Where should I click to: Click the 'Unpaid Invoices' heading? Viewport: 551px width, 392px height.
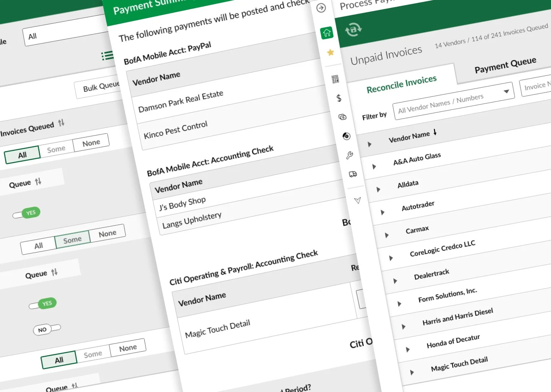[386, 56]
